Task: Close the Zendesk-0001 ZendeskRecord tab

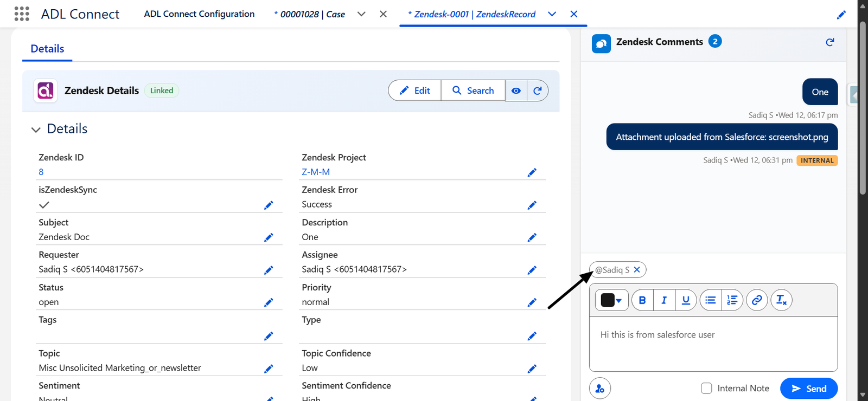Action: coord(573,14)
